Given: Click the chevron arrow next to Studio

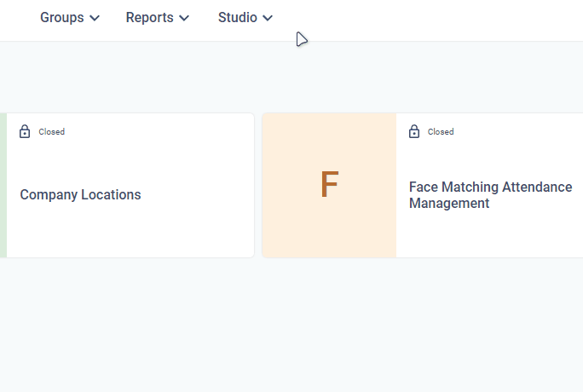Looking at the screenshot, I should (x=268, y=18).
